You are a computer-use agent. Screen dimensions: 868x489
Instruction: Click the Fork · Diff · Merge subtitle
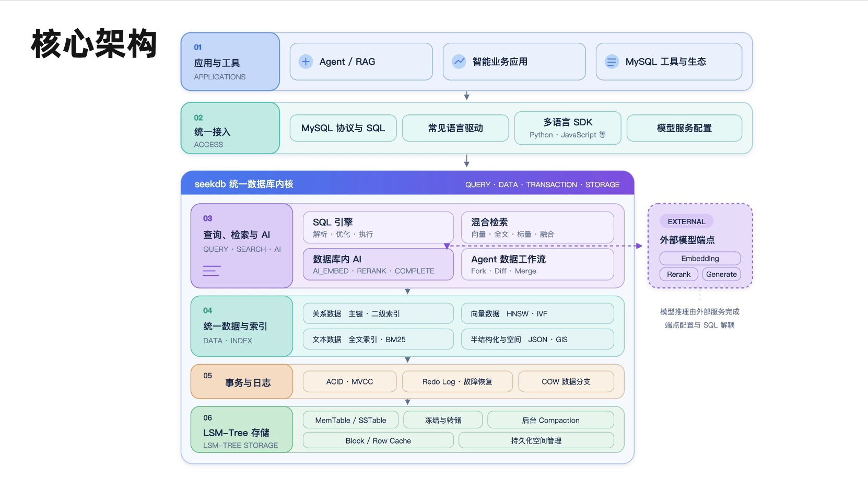point(504,271)
